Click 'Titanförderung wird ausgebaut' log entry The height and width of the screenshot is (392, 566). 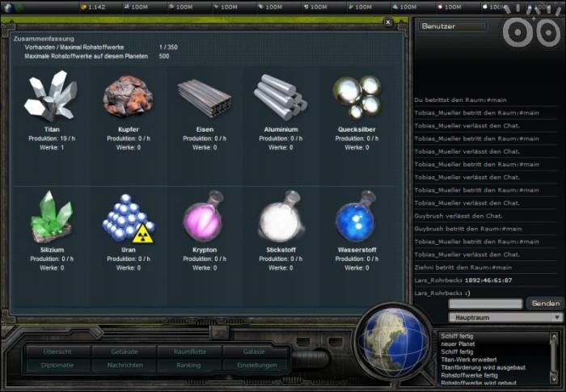point(483,368)
